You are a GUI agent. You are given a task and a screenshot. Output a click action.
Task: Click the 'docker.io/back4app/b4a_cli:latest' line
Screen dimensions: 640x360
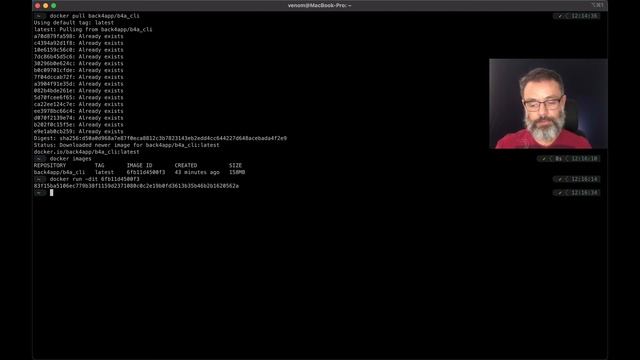87,152
